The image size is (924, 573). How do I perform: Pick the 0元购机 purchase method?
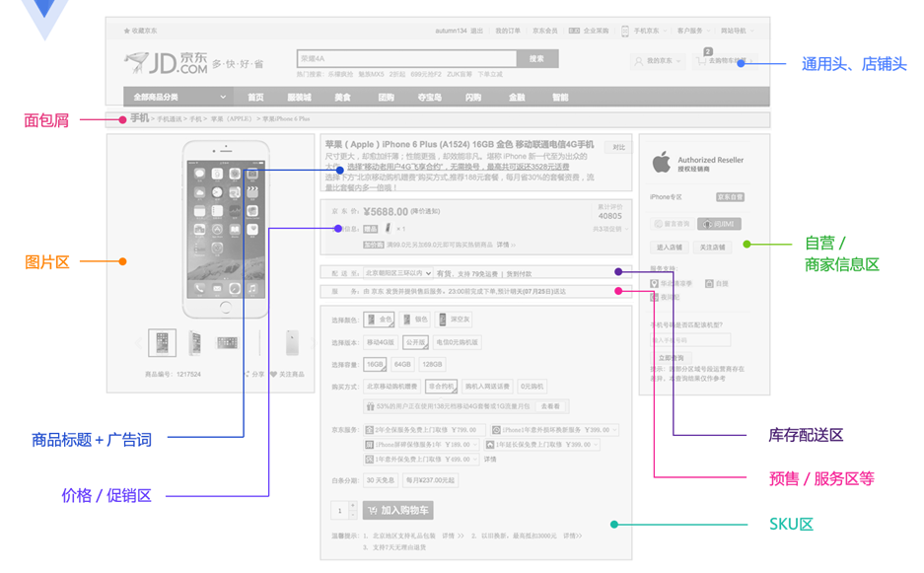tap(533, 387)
